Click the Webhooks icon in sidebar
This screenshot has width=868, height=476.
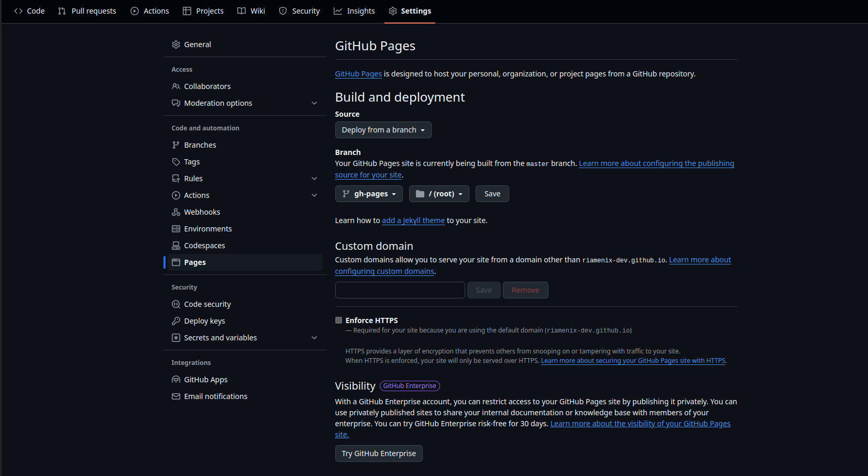176,212
